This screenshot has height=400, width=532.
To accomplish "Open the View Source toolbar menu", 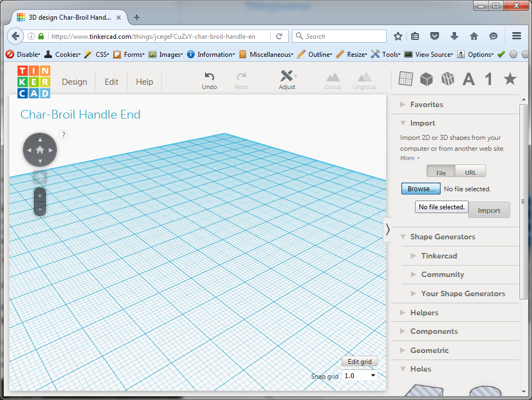I will [x=429, y=54].
